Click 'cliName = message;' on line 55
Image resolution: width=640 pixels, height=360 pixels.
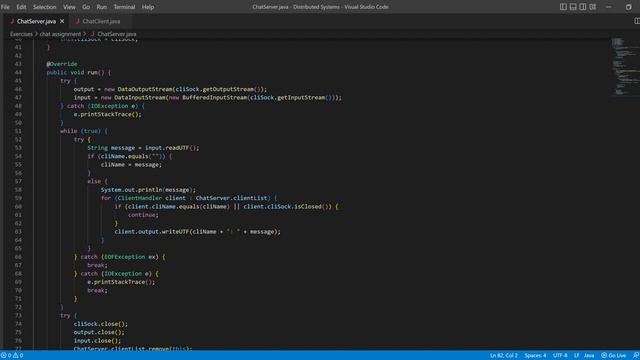click(x=131, y=164)
